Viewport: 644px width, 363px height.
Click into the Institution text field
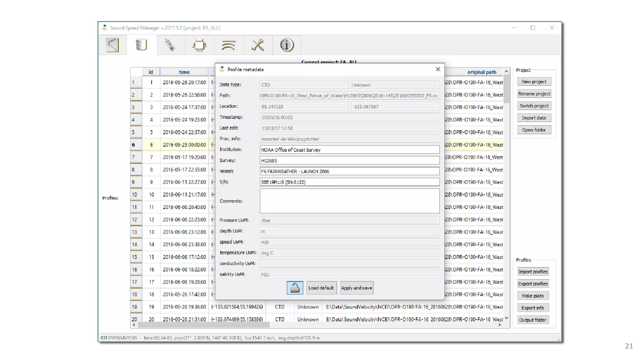tap(349, 150)
